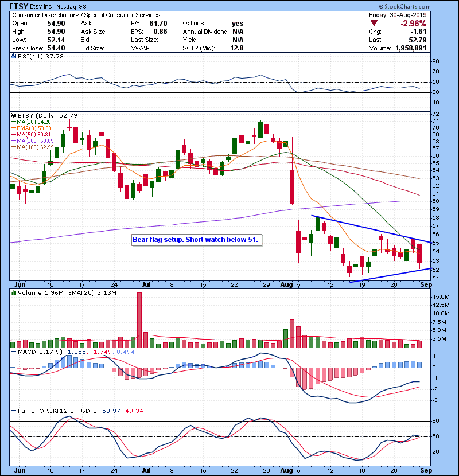
Task: Select the Low value 52.14
Action: point(56,40)
